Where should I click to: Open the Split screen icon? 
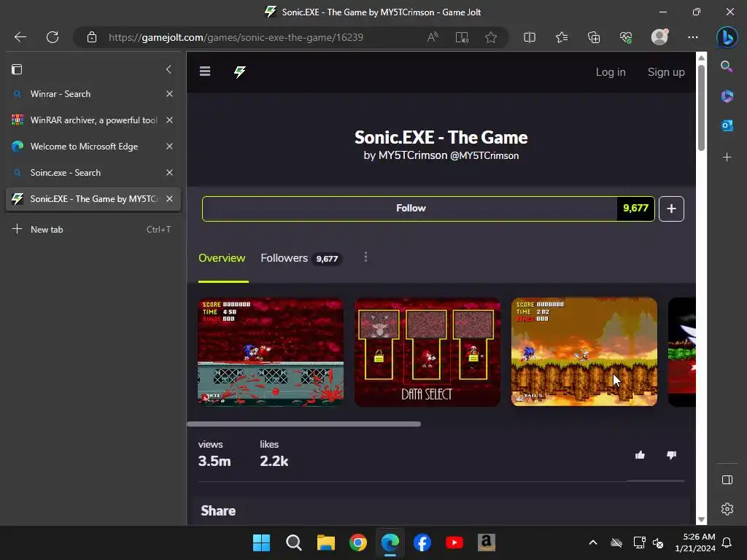(530, 37)
